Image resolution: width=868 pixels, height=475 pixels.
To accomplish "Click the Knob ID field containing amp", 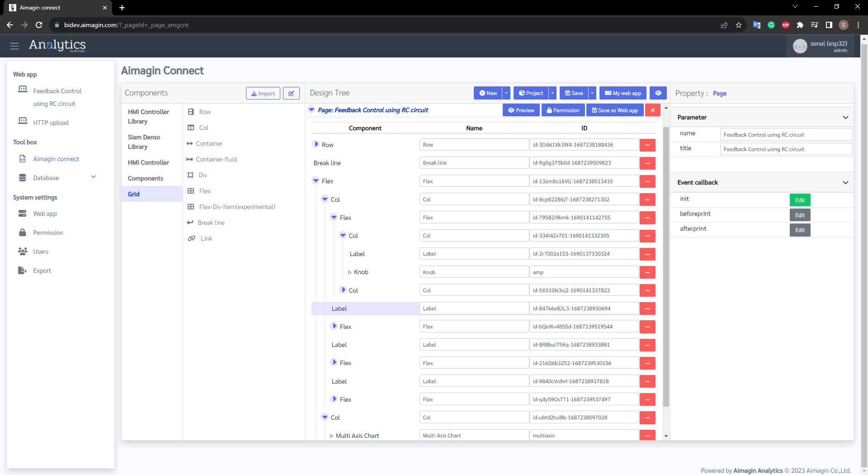I will (584, 272).
